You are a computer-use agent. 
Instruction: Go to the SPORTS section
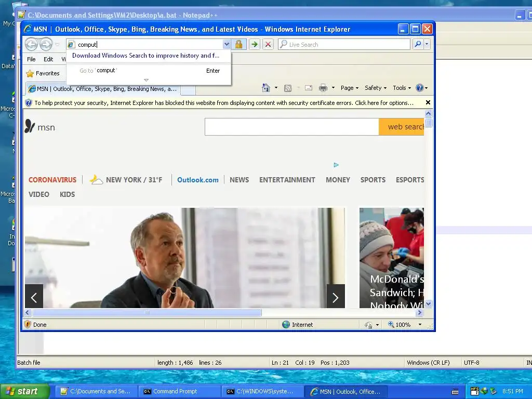(373, 180)
